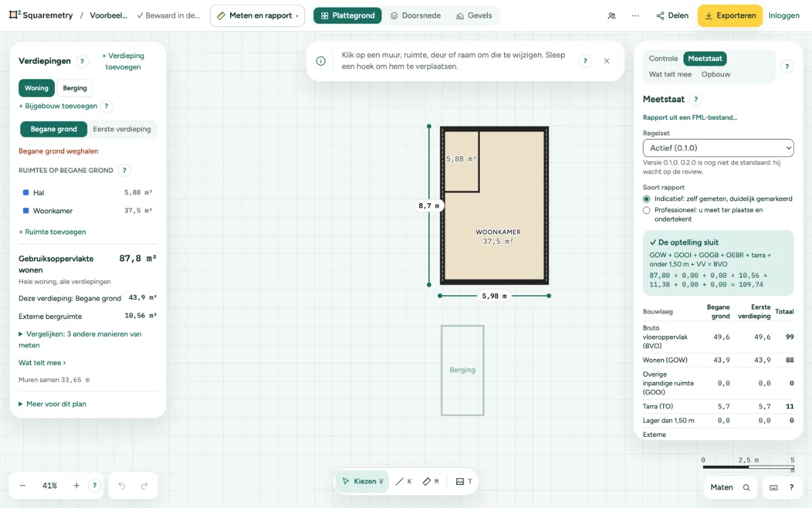Open the Meetstaat tab

(x=706, y=59)
